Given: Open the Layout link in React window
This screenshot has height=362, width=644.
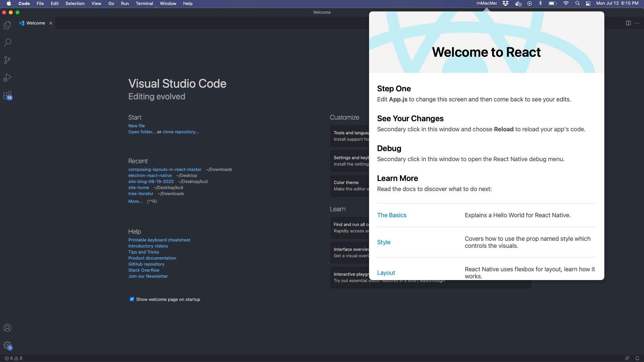Looking at the screenshot, I should pyautogui.click(x=386, y=273).
